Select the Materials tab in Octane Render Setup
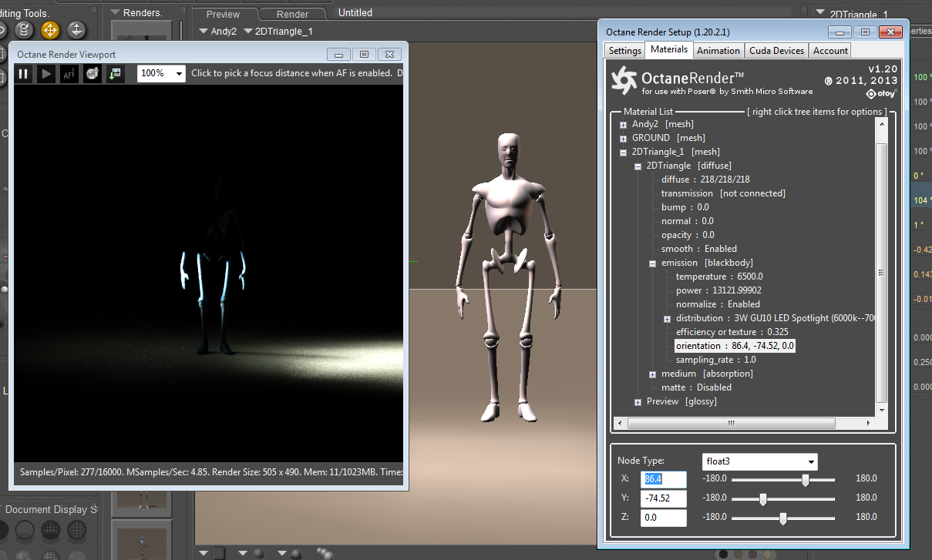The height and width of the screenshot is (560, 932). [x=669, y=49]
